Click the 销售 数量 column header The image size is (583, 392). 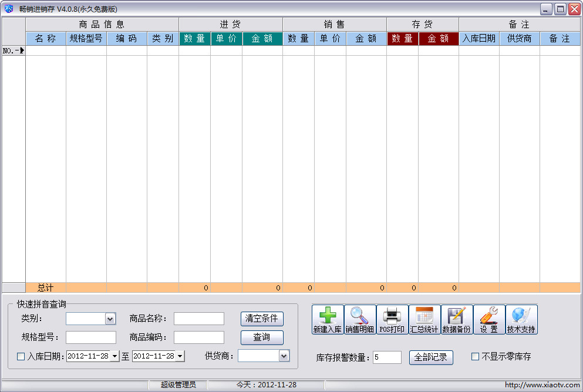pyautogui.click(x=299, y=38)
